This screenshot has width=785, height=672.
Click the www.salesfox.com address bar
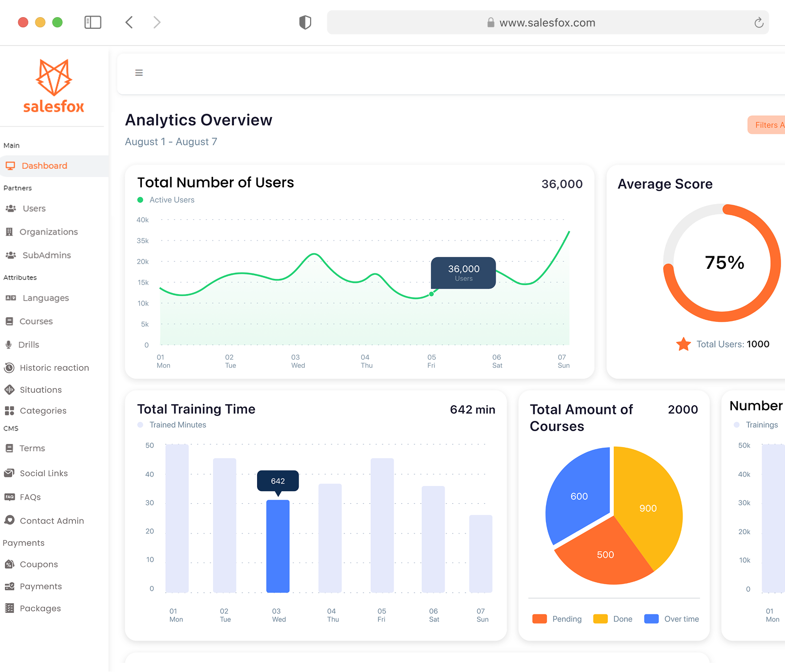tap(548, 23)
